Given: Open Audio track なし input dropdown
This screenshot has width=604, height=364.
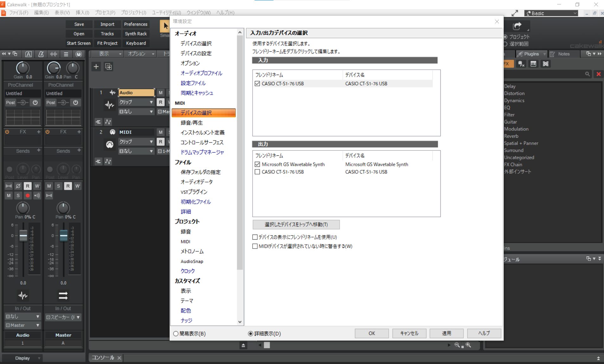Looking at the screenshot, I should tap(136, 111).
